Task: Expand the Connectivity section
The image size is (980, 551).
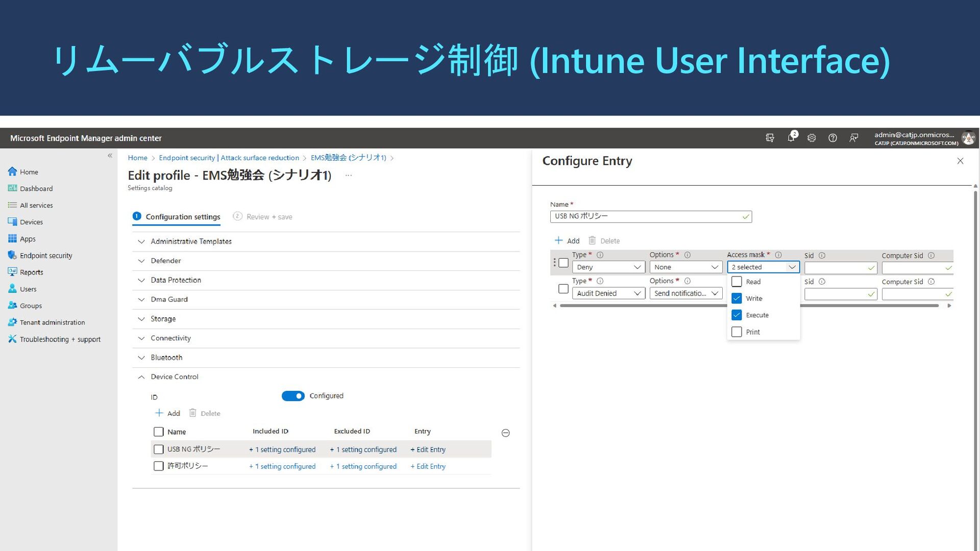Action: point(326,338)
